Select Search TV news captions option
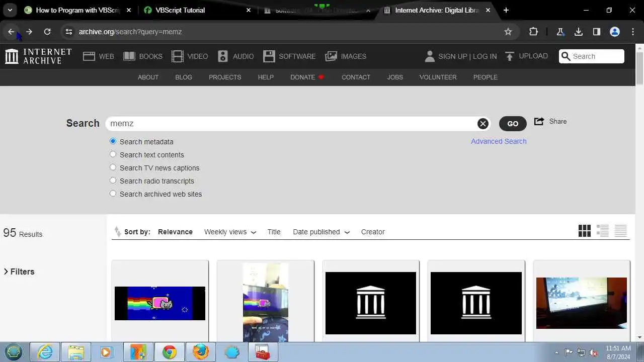 point(113,167)
